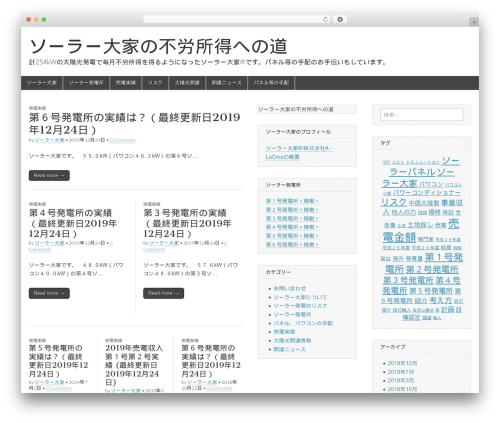Click the 考え方 tag in the tag cloud
The height and width of the screenshot is (423, 500).
tap(440, 300)
